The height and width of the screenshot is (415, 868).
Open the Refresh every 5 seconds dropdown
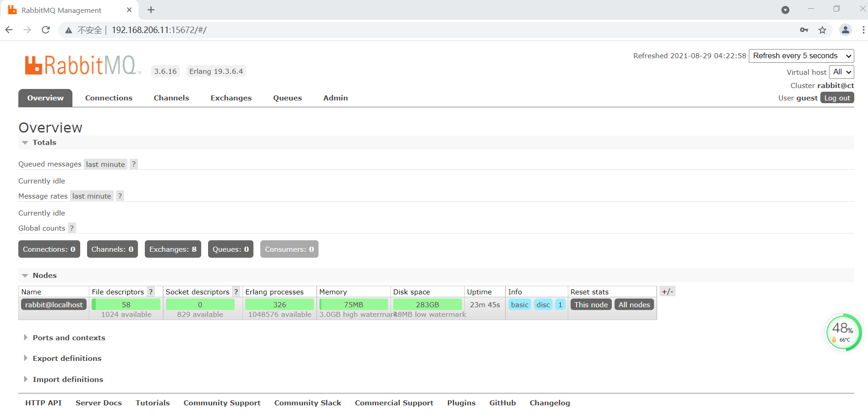pyautogui.click(x=801, y=56)
